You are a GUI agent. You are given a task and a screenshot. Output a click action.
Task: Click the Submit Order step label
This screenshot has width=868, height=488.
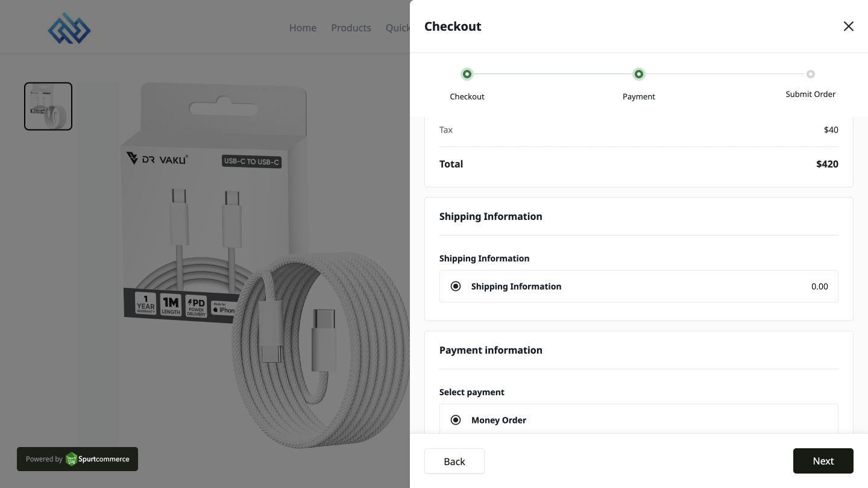(810, 94)
